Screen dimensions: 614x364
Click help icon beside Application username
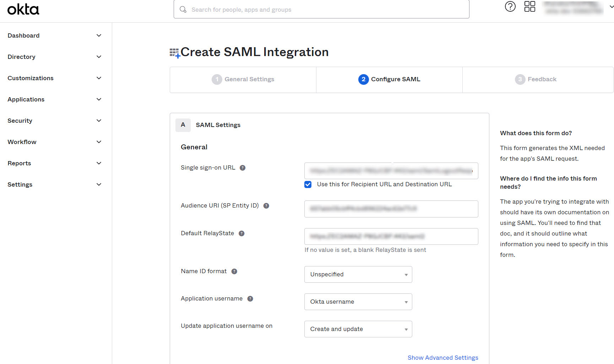click(250, 299)
